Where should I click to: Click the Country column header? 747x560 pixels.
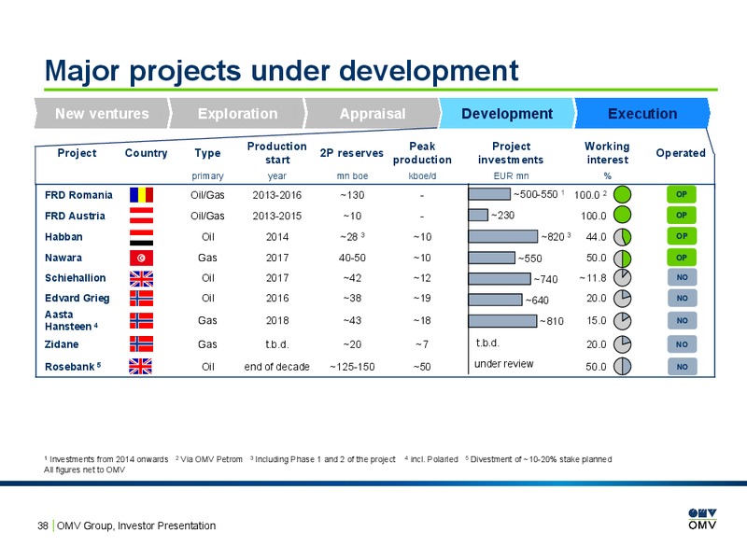(146, 153)
